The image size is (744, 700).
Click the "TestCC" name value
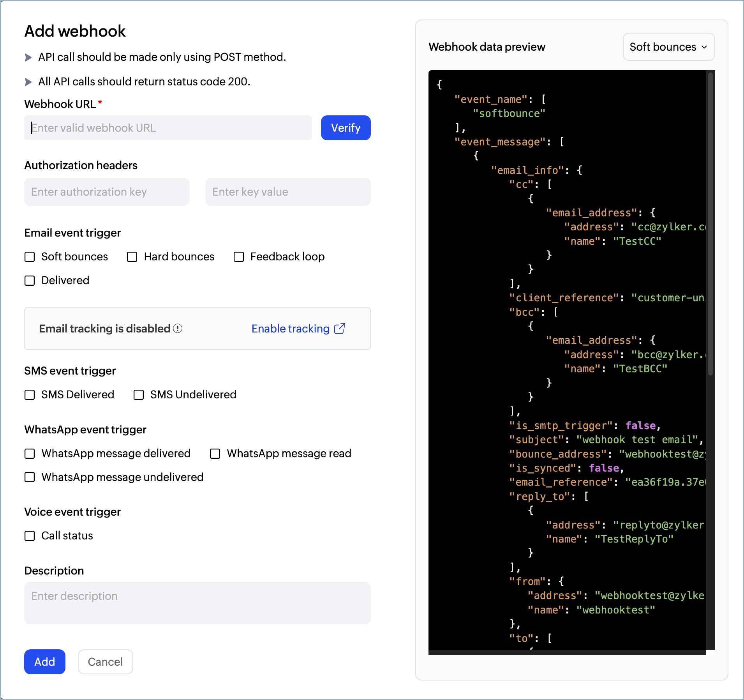click(637, 241)
